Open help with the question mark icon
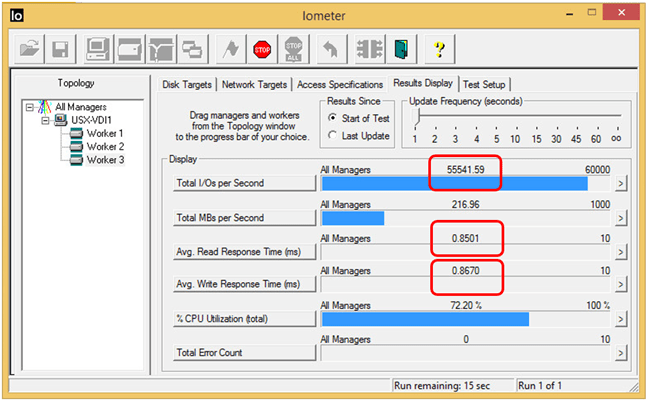 tap(437, 49)
